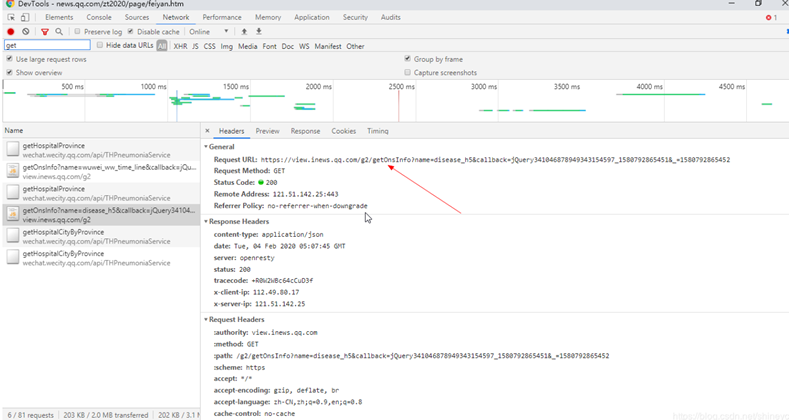
Task: Switch to the Elements panel
Action: coord(59,17)
